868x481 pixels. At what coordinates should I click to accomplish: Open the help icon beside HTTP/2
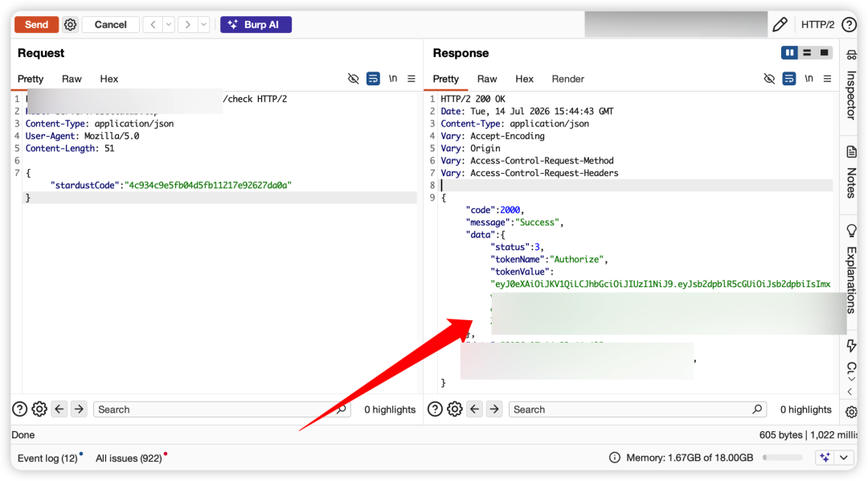(x=849, y=24)
